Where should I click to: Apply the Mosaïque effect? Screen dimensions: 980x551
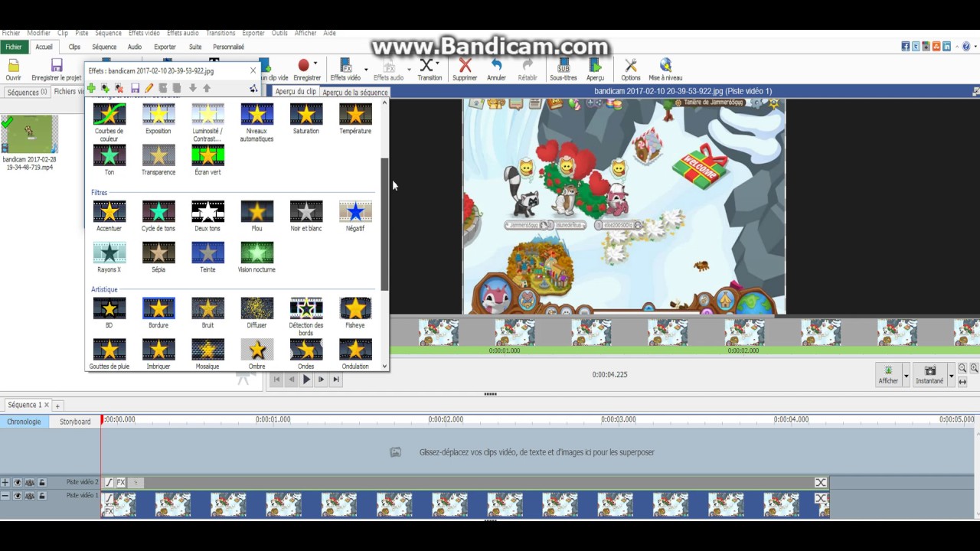point(207,354)
